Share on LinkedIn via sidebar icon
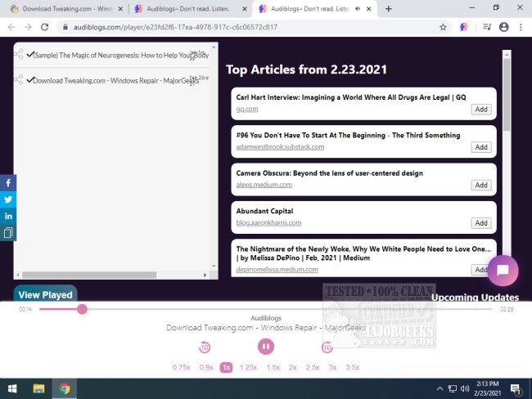 (x=8, y=216)
